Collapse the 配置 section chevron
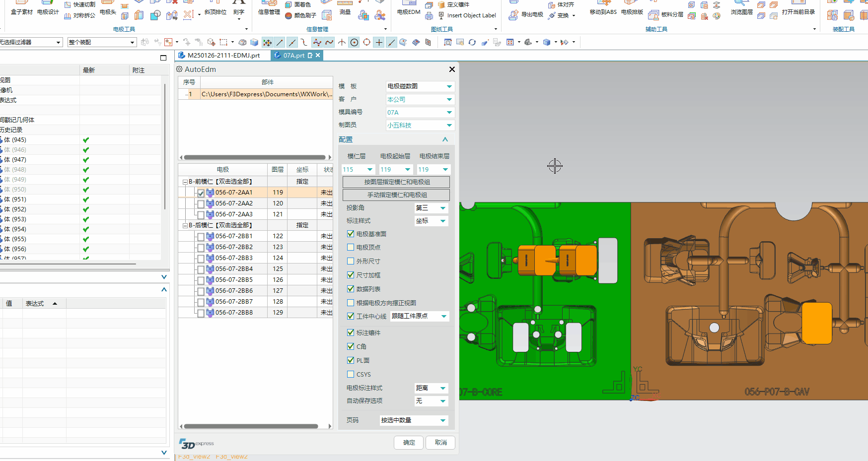868x461 pixels. [x=445, y=139]
